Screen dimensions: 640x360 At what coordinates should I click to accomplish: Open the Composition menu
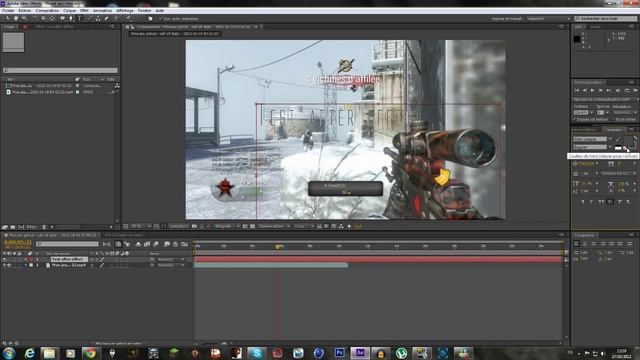coord(47,11)
